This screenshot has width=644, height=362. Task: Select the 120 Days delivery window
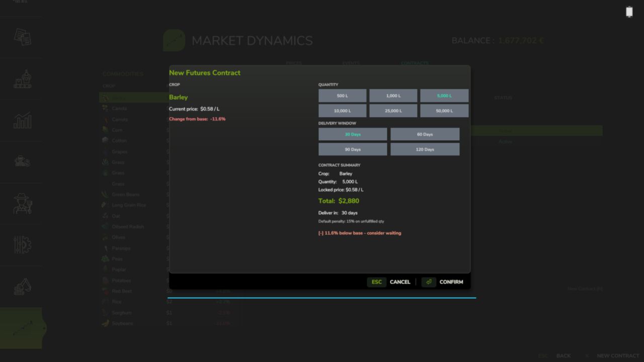coord(425,149)
